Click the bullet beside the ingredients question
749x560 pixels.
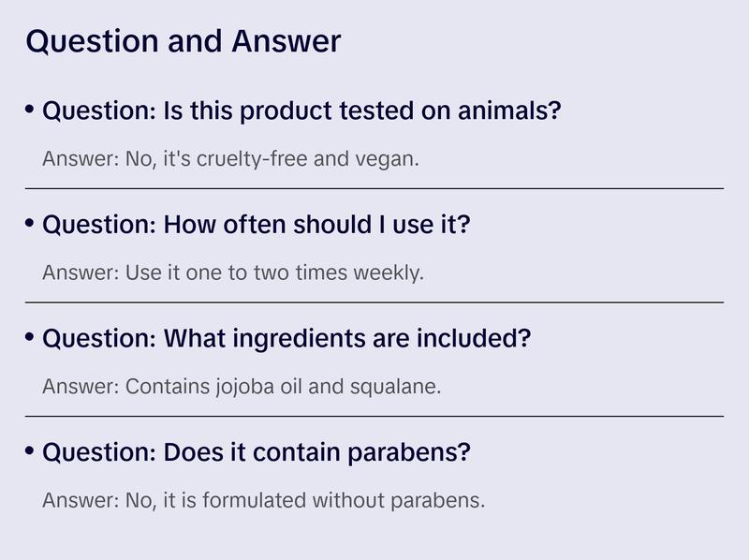coord(30,337)
